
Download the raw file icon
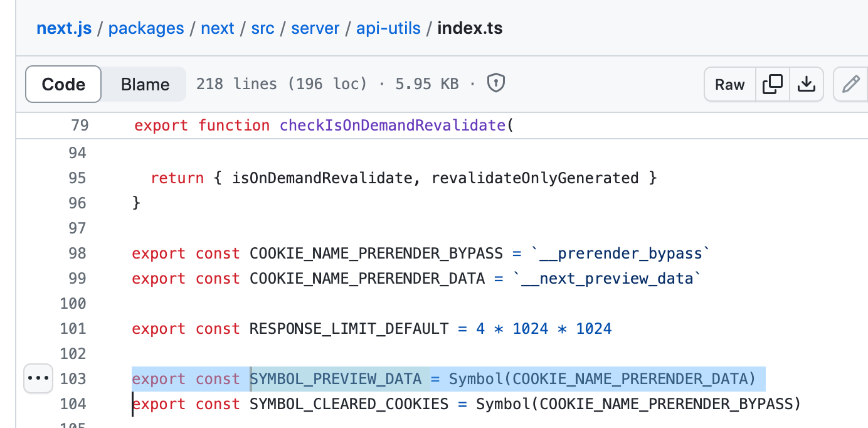pos(806,84)
